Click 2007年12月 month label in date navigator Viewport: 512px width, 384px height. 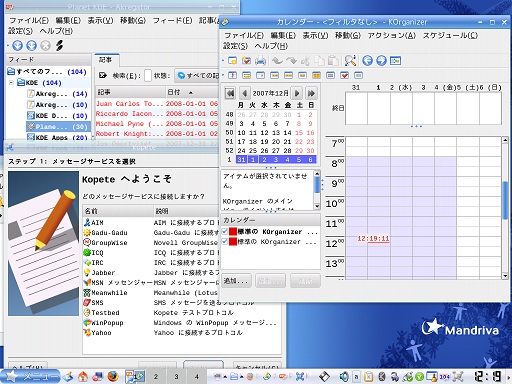[270, 93]
